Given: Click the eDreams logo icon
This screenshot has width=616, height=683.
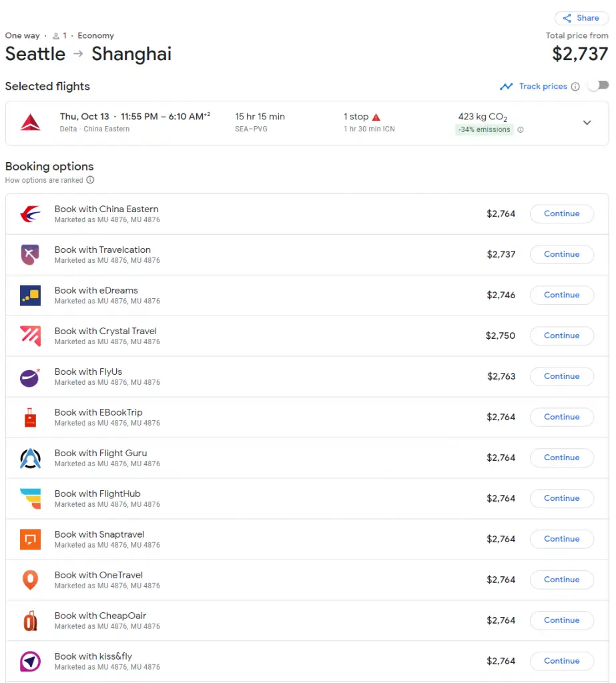Looking at the screenshot, I should tap(30, 295).
